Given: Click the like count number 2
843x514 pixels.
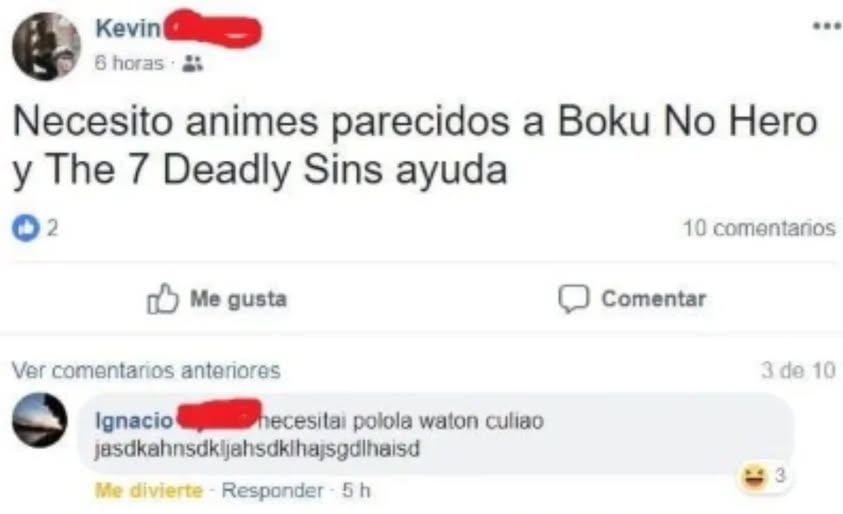Looking at the screenshot, I should point(52,229).
